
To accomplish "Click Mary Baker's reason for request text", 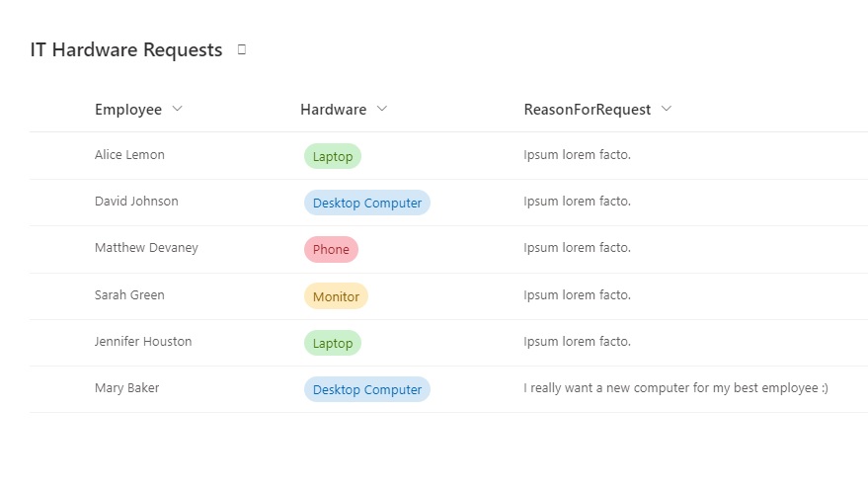I will (x=675, y=388).
